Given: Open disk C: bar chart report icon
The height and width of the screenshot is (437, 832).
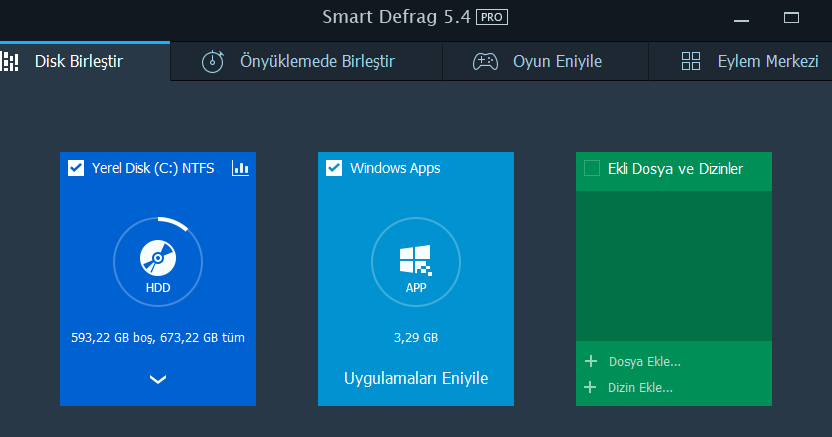Looking at the screenshot, I should [x=240, y=168].
